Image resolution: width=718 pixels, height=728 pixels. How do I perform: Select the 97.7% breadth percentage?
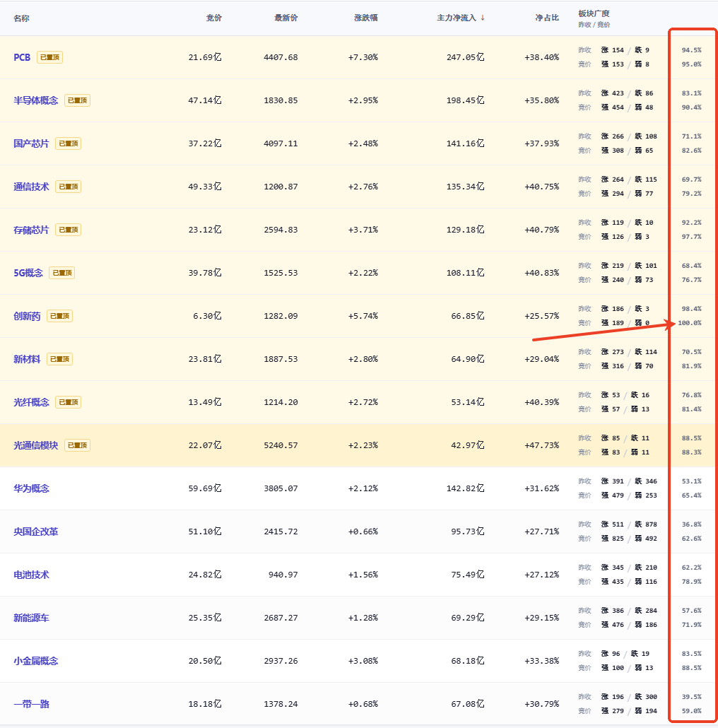click(x=692, y=237)
